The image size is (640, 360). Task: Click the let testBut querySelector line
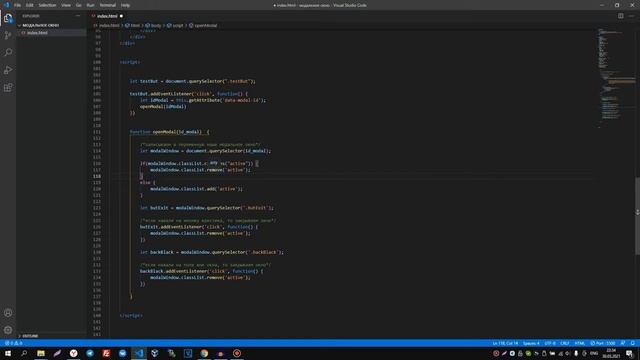[x=192, y=81]
